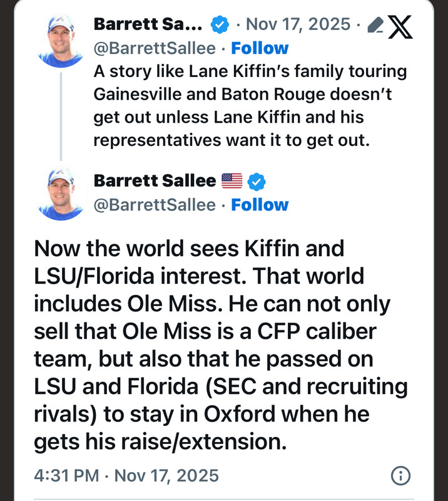Image resolution: width=448 pixels, height=501 pixels.
Task: Open the tweet info circle icon
Action: click(x=400, y=475)
